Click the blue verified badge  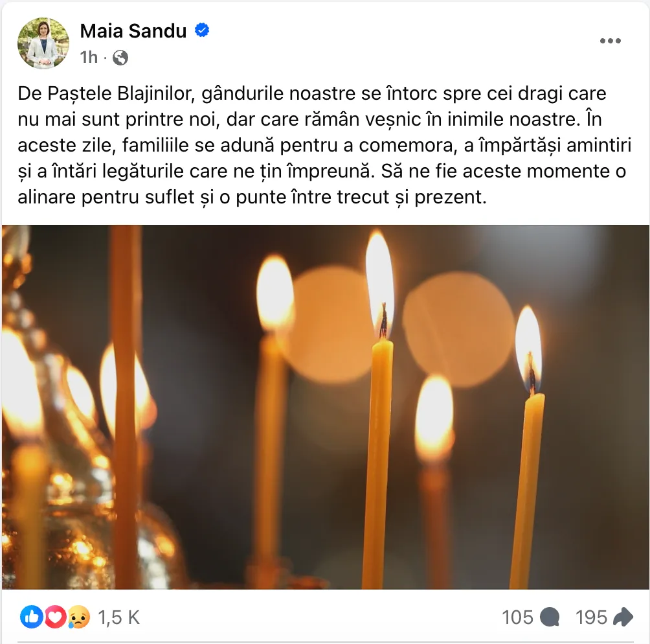(x=202, y=30)
